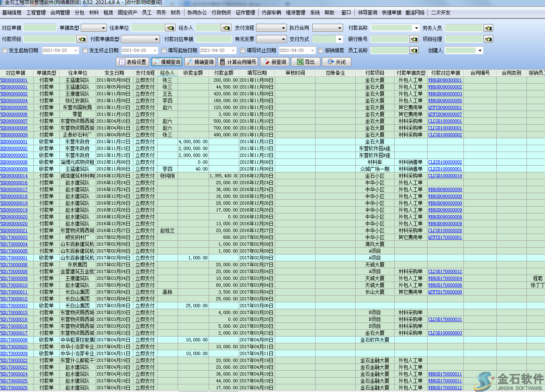
Task: Select cell 东营市国税局
Action: point(78,107)
